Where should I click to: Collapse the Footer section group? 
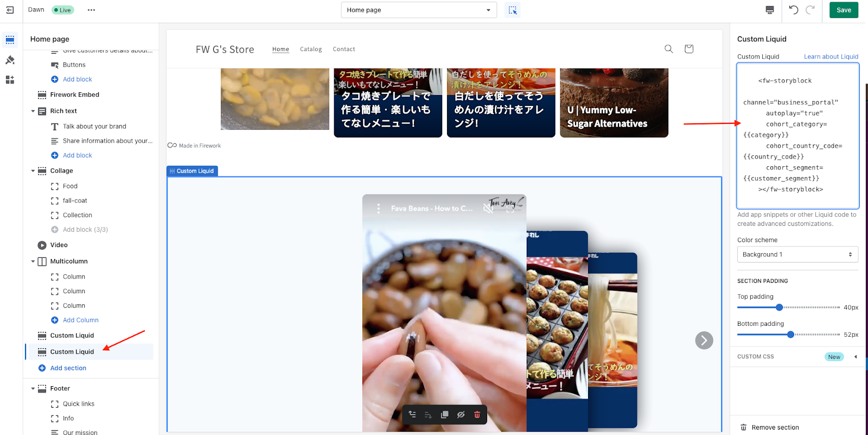[x=33, y=389]
